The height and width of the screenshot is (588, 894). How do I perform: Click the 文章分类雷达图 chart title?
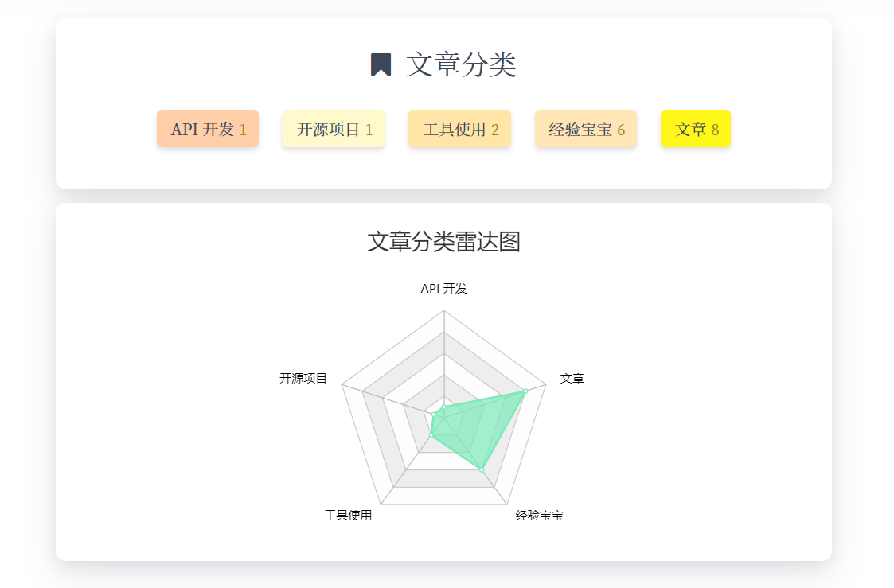443,241
